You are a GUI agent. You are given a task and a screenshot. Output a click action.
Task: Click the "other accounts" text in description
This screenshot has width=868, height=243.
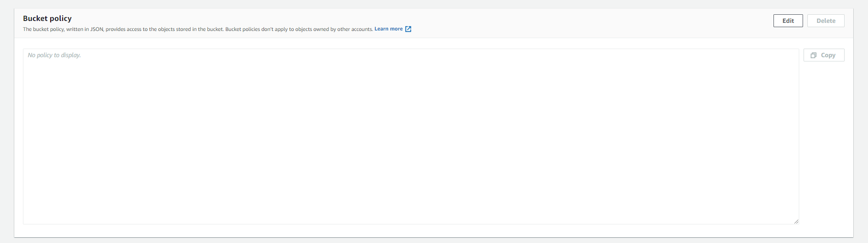(x=355, y=29)
